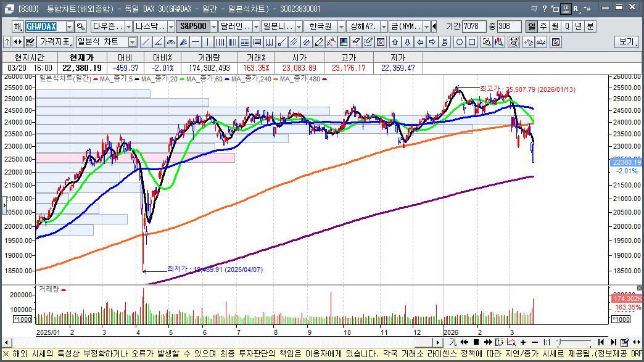Click the right arrow marker tool
644x362 pixels.
pos(432,42)
